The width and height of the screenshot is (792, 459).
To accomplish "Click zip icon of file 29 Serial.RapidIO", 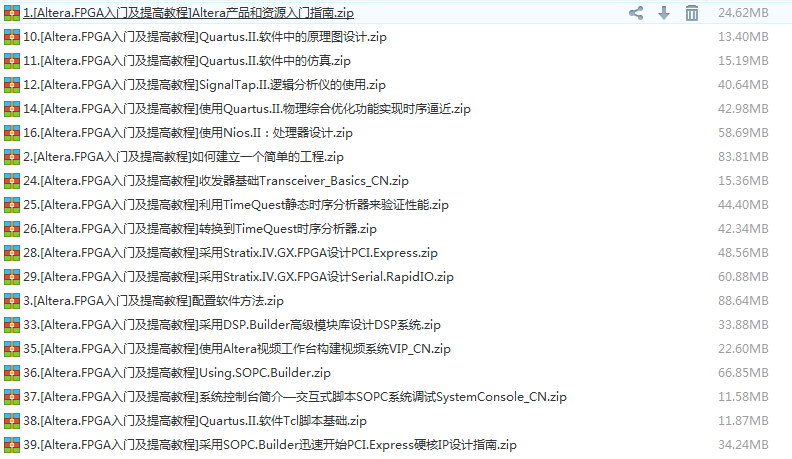I will [12, 277].
